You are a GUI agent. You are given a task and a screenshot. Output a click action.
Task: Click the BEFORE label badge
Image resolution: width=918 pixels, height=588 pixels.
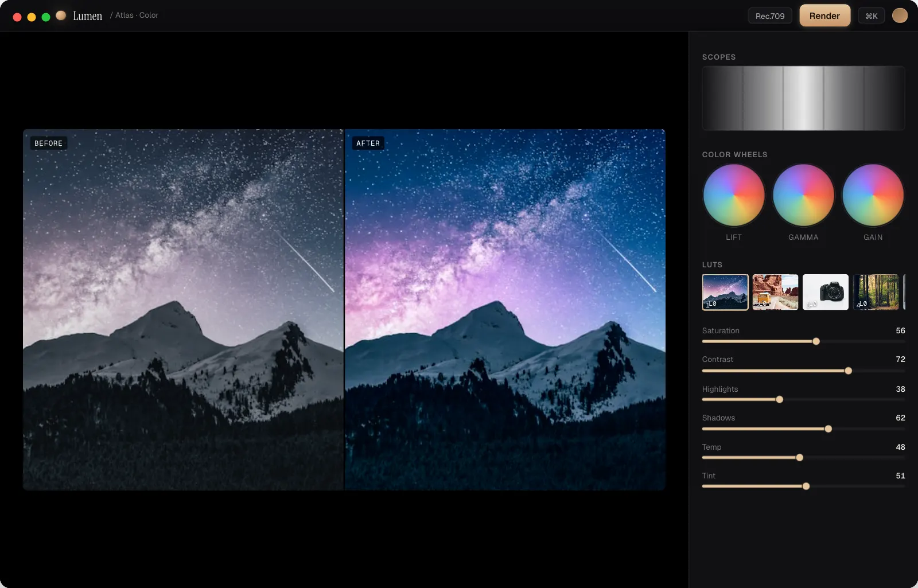[x=48, y=143]
